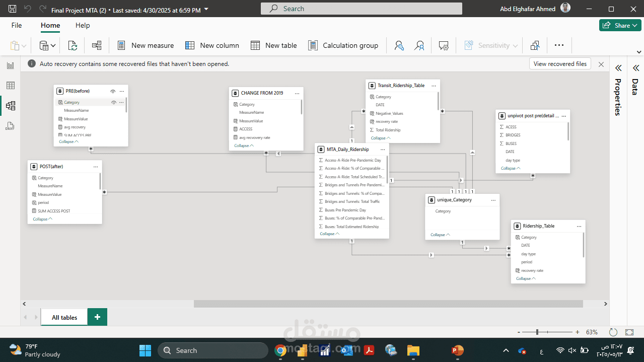This screenshot has height=362, width=644.
Task: Collapse the PRE(before) table card
Action: click(68, 141)
